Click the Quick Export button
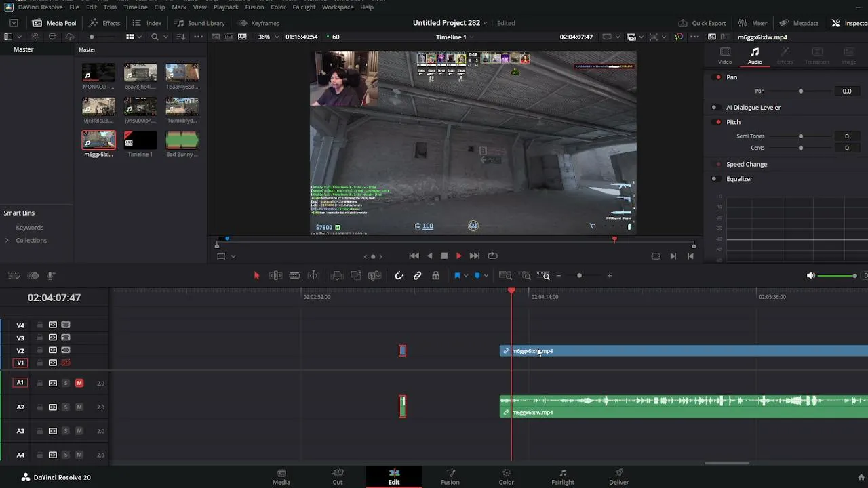 (702, 23)
